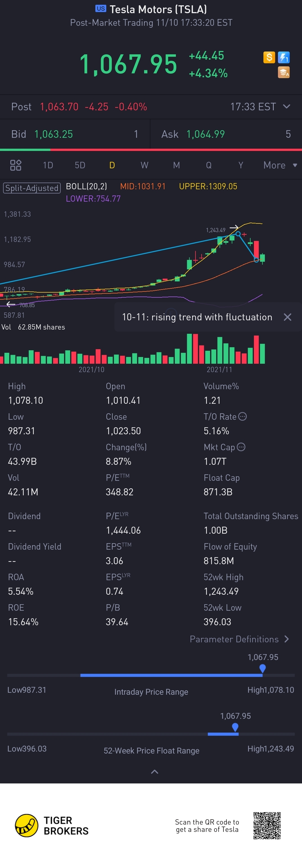Open the More timeframes dropdown
302x868 pixels.
pyautogui.click(x=280, y=165)
